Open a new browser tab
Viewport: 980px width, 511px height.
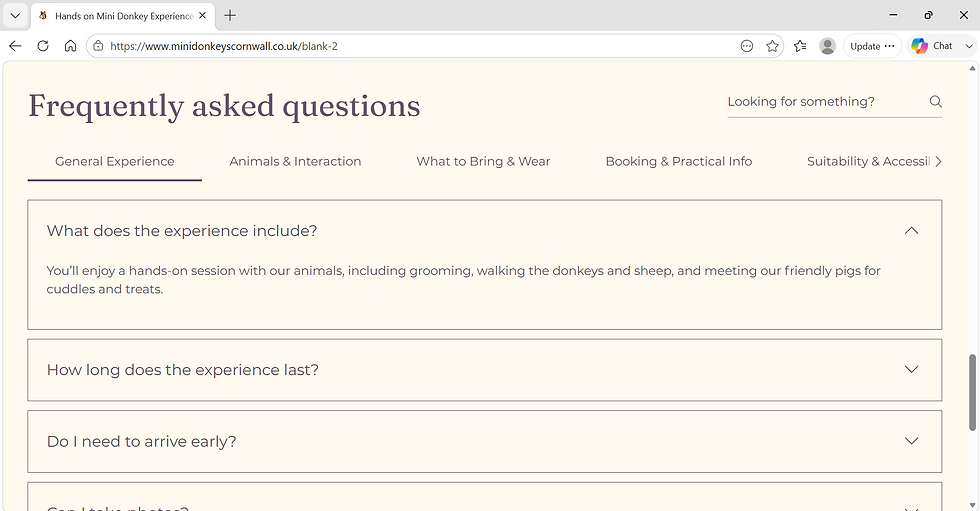(x=230, y=16)
